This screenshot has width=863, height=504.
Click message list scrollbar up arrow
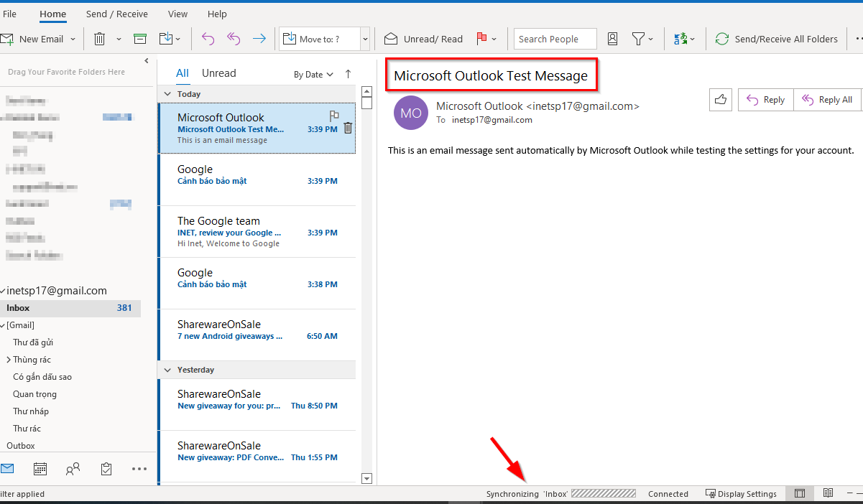pos(366,92)
